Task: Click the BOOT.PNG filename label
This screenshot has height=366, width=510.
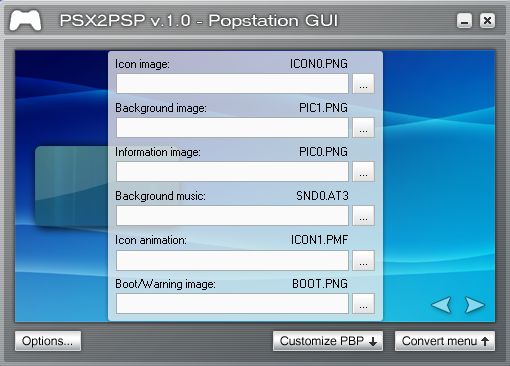Action: click(x=320, y=284)
